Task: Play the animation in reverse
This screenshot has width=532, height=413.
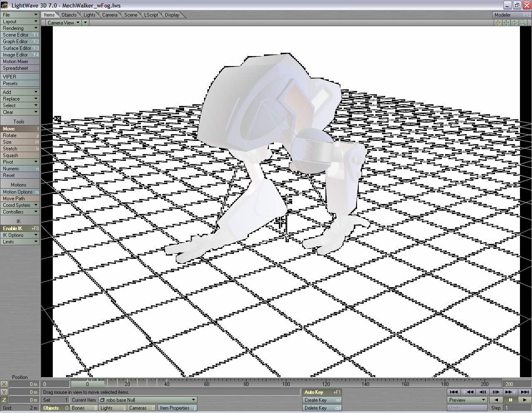Action: pos(496,400)
